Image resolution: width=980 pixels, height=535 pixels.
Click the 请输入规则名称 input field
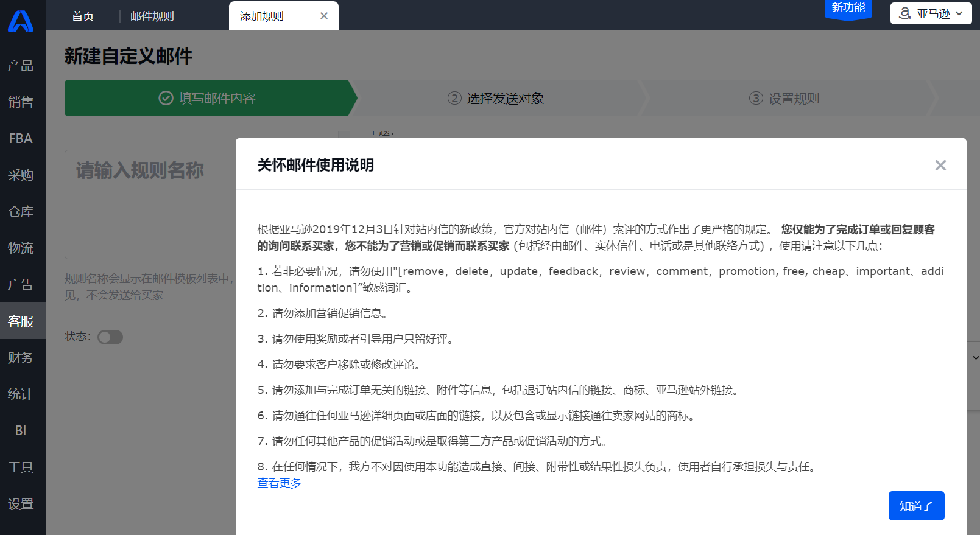tap(150, 205)
